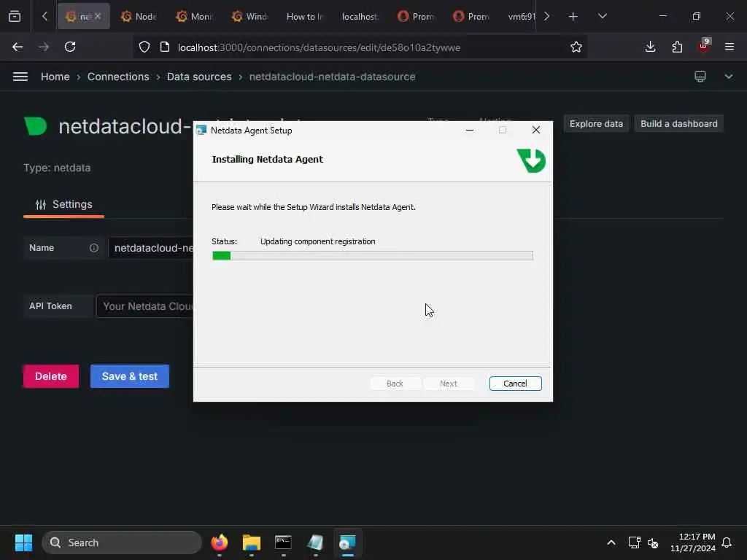Minimize the Netdata Agent Setup dialog
This screenshot has height=560, width=747.
click(x=470, y=130)
